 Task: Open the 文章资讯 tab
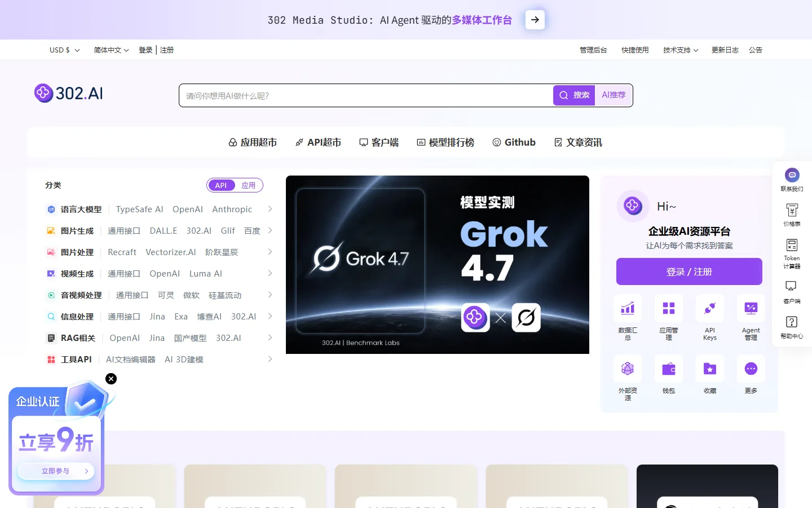point(578,142)
